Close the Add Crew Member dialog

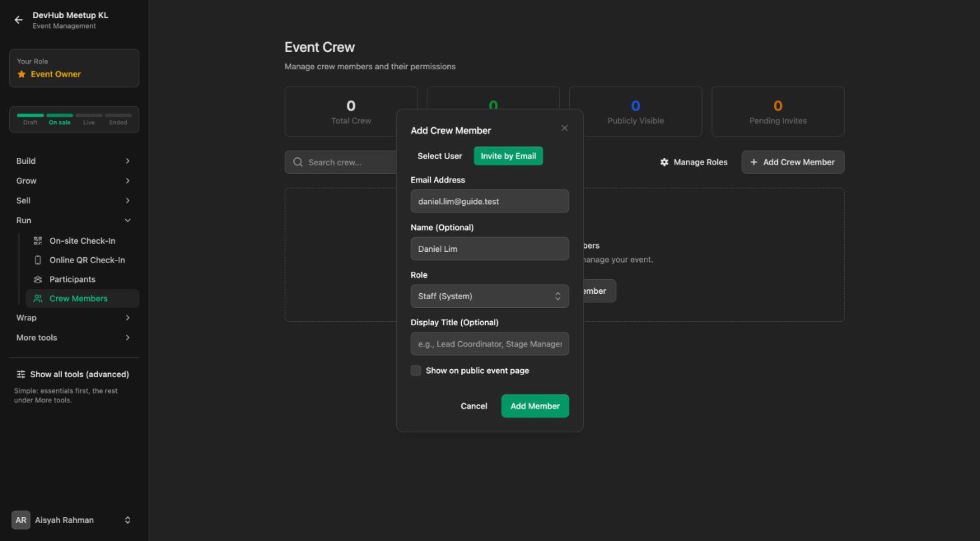(565, 128)
